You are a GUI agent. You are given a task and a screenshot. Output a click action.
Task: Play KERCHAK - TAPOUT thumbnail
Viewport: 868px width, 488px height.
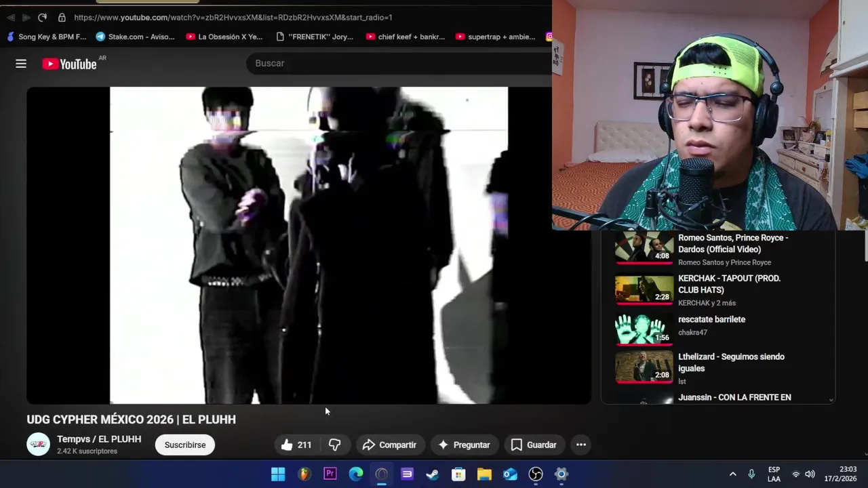coord(644,288)
